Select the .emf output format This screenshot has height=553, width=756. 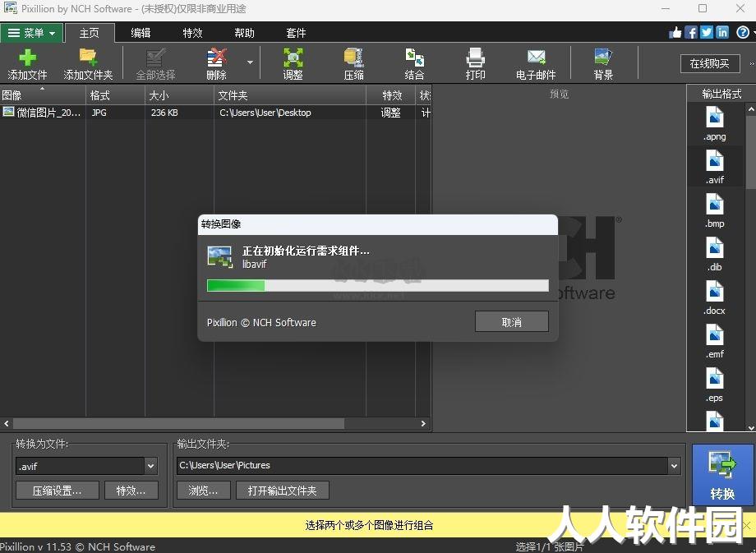coord(715,341)
